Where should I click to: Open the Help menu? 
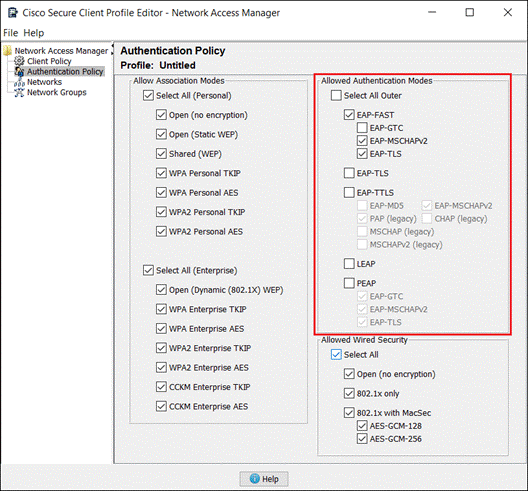click(x=34, y=33)
